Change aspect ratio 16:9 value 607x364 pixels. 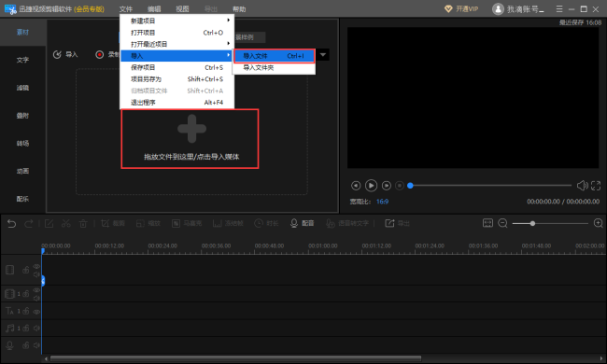pos(383,202)
